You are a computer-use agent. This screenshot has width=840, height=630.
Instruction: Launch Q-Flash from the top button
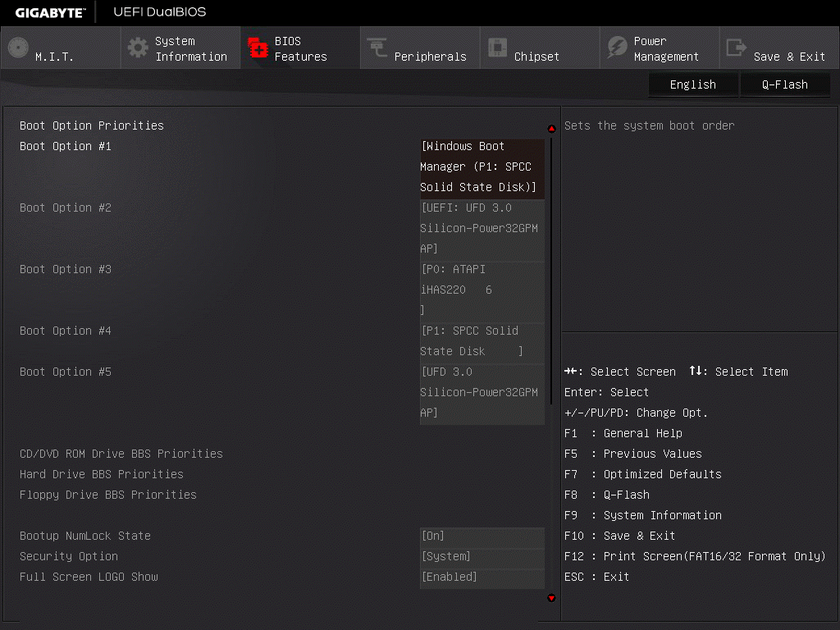[785, 84]
